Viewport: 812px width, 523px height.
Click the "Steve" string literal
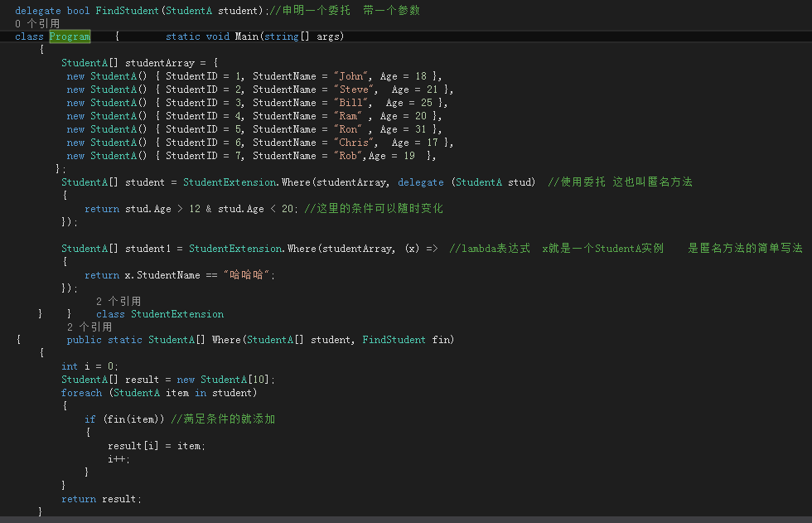[x=354, y=89]
